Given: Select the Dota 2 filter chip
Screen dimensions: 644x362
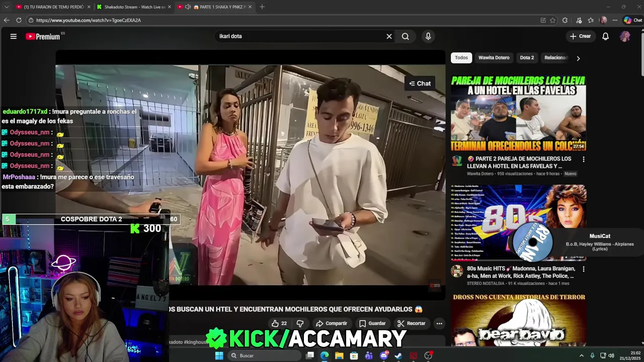Looking at the screenshot, I should (527, 58).
